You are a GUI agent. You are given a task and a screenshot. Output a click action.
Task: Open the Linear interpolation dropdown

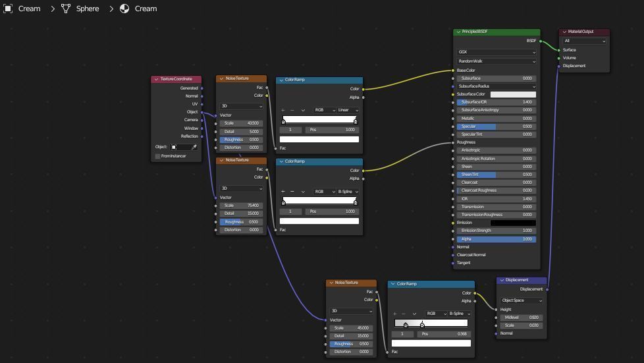click(348, 110)
